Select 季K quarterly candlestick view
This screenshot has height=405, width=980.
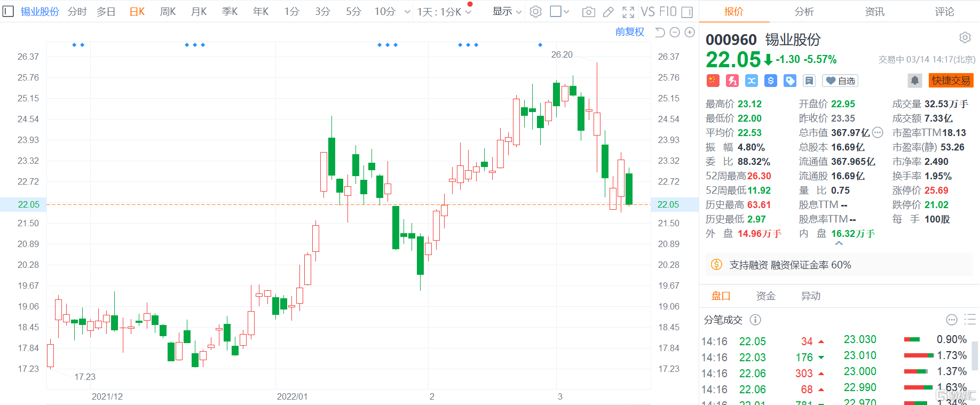(230, 12)
